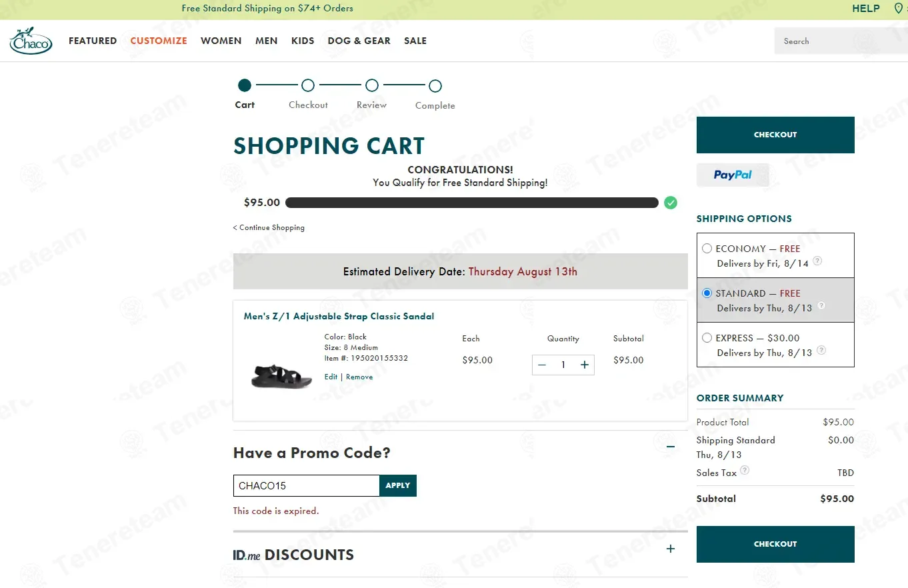Open the Men menu
The height and width of the screenshot is (588, 908).
click(x=267, y=41)
